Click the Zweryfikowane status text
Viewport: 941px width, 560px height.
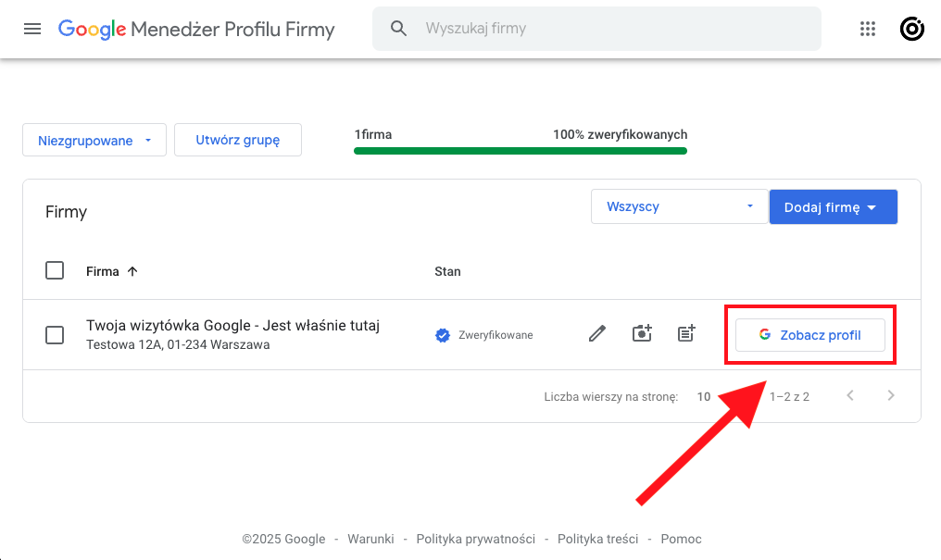coord(496,335)
